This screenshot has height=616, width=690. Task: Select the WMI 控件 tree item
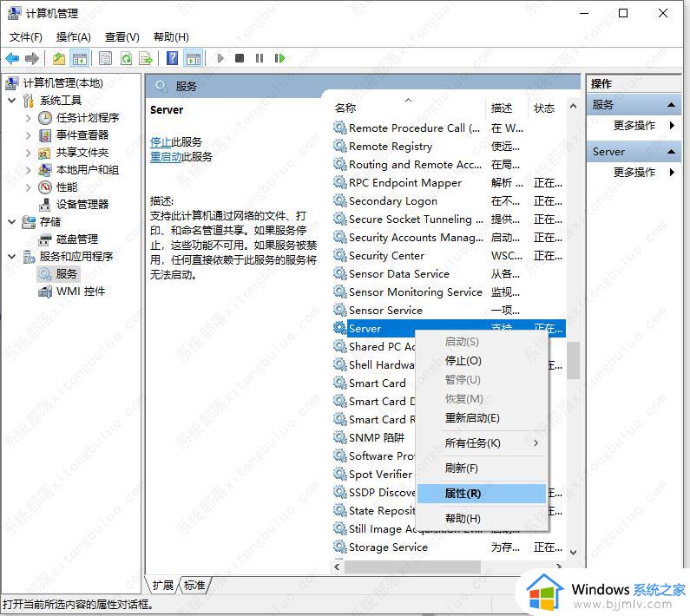[81, 292]
